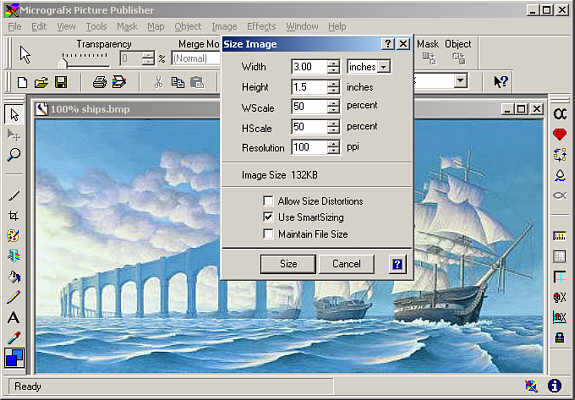Select the pencil Draw tool

pos(14,296)
